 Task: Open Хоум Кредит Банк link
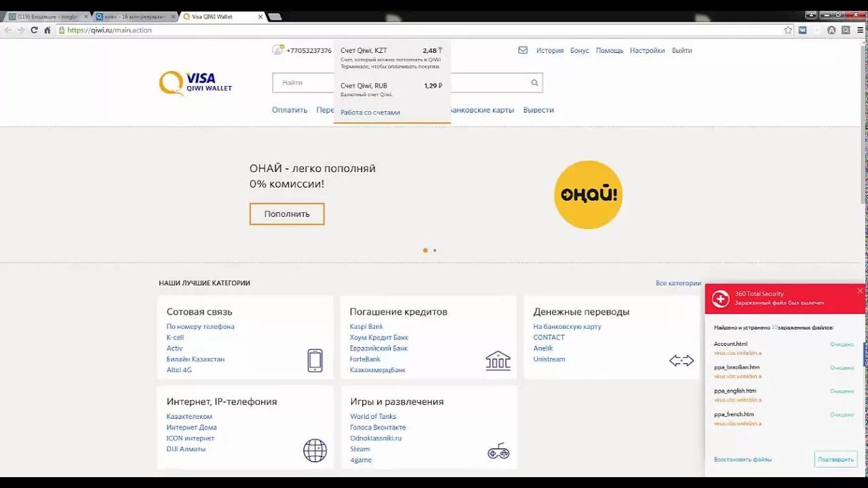379,338
